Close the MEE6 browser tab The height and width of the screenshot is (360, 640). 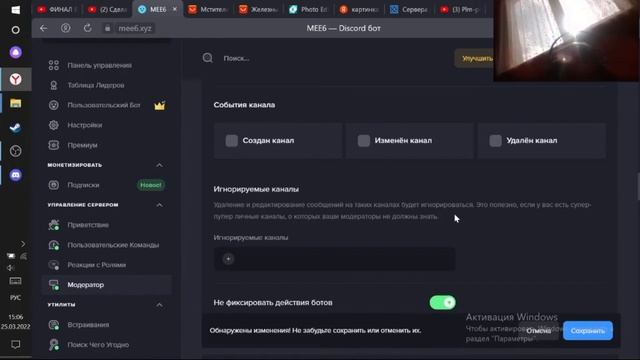pos(175,9)
